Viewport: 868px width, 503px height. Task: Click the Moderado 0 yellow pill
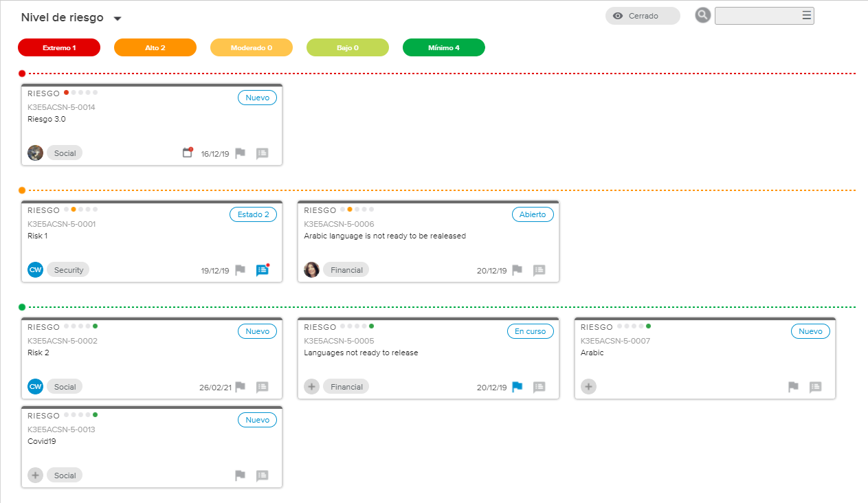(251, 47)
